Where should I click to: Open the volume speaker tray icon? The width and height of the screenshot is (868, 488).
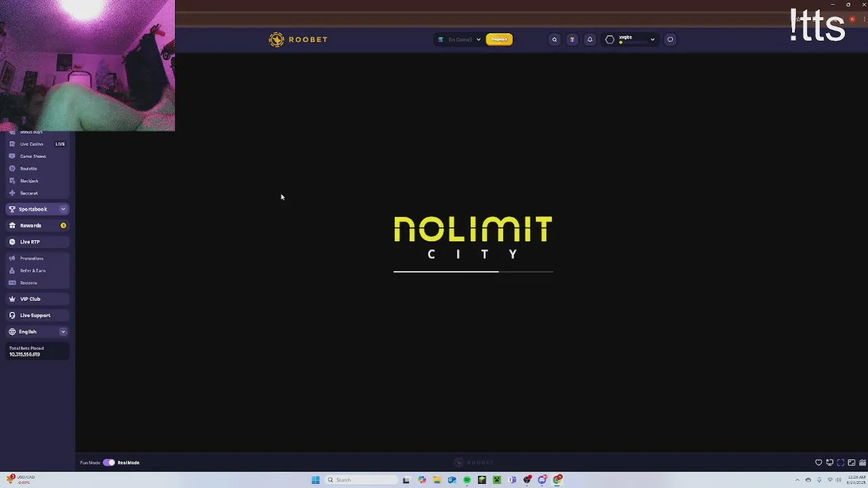(838, 480)
